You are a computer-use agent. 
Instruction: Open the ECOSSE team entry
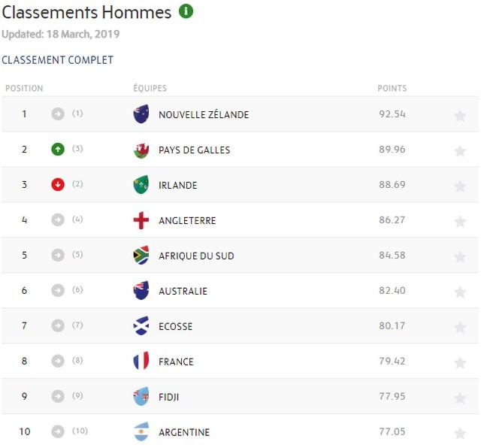(x=175, y=326)
